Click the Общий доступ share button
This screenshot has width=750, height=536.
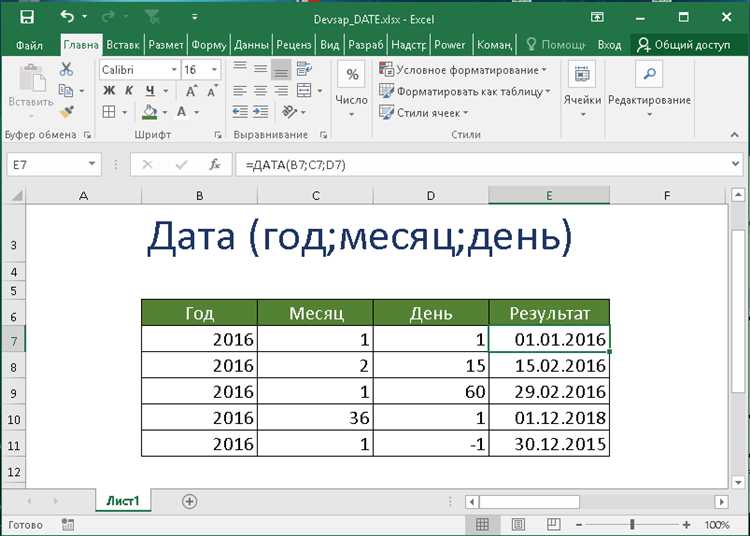(x=684, y=45)
